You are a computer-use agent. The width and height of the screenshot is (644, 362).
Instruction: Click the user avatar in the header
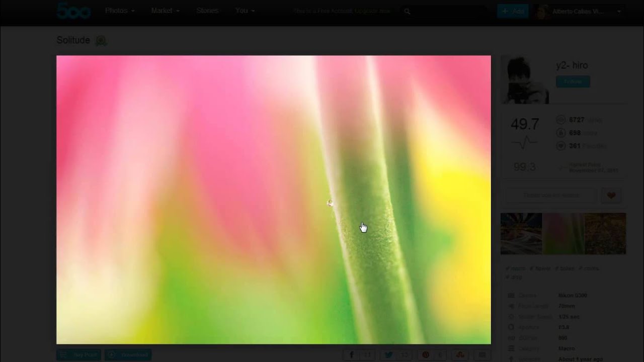coord(542,12)
